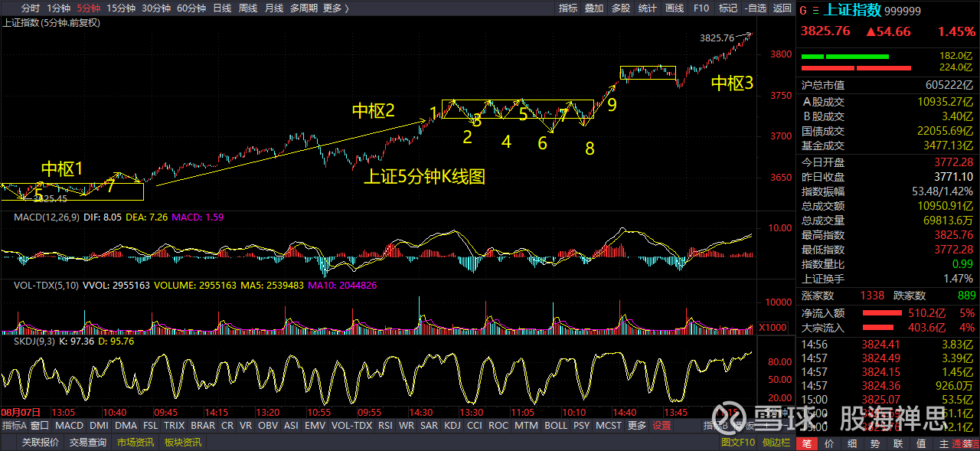The height and width of the screenshot is (451, 980).
Task: Select the WR indicator
Action: (407, 426)
